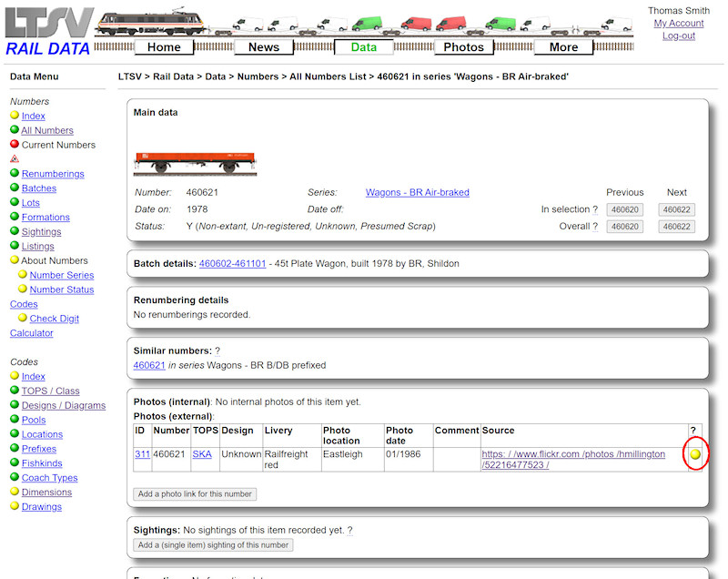The width and height of the screenshot is (728, 579).
Task: Open the More menu in the header
Action: click(563, 47)
